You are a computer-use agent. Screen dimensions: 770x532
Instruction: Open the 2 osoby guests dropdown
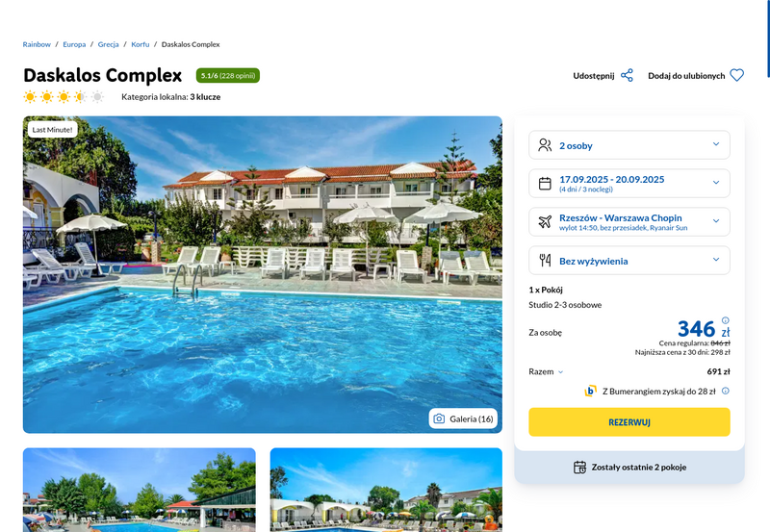629,144
